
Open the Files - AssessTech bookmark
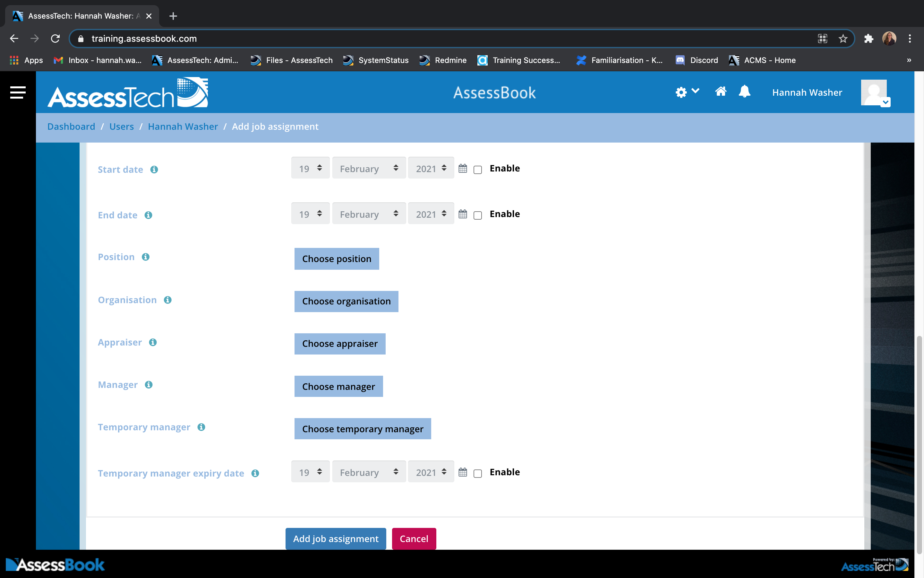tap(291, 60)
